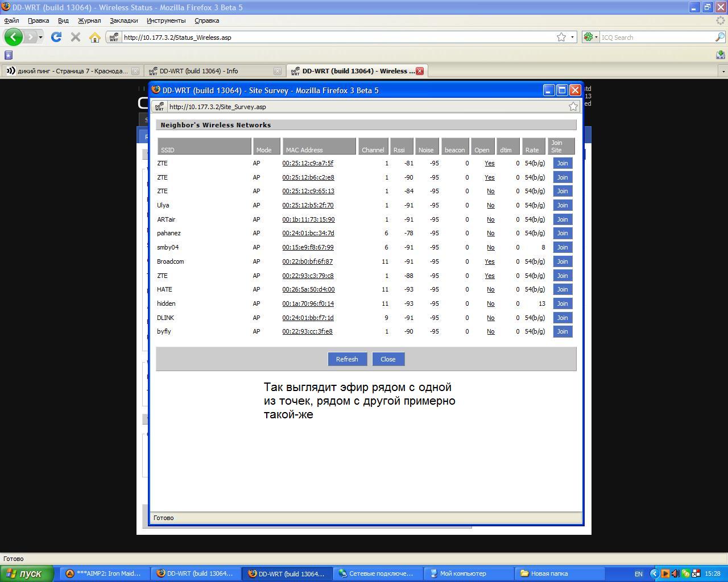Open the Справка menu
The width and height of the screenshot is (728, 582).
coord(206,20)
